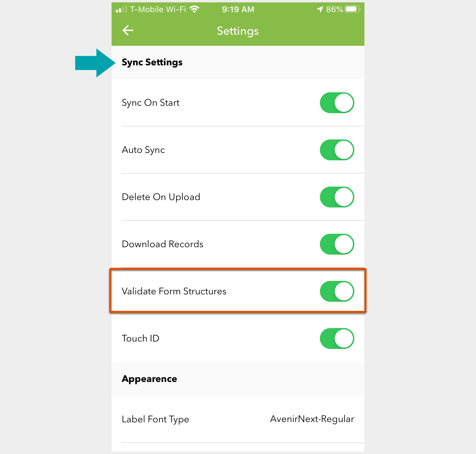This screenshot has height=454, width=476.
Task: Tap the location services arrow icon
Action: coord(320,9)
